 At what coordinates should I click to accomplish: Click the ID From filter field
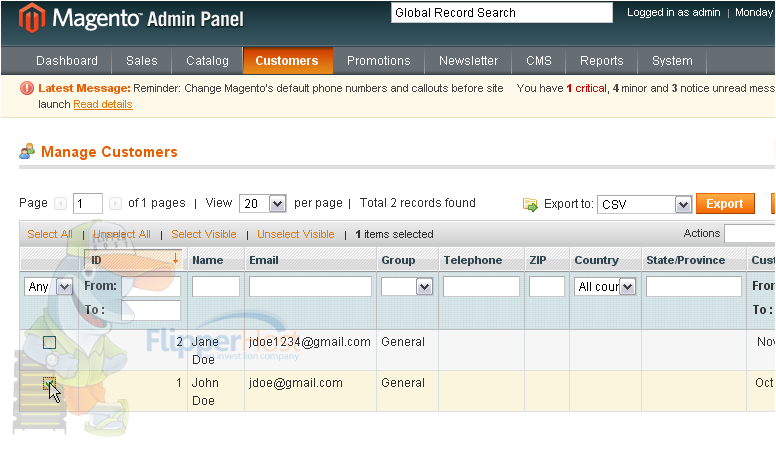pos(151,287)
